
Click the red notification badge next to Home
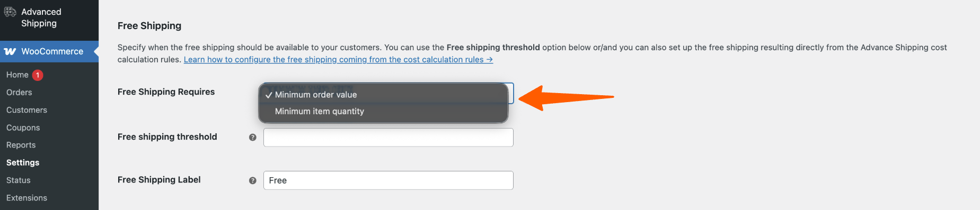[38, 75]
